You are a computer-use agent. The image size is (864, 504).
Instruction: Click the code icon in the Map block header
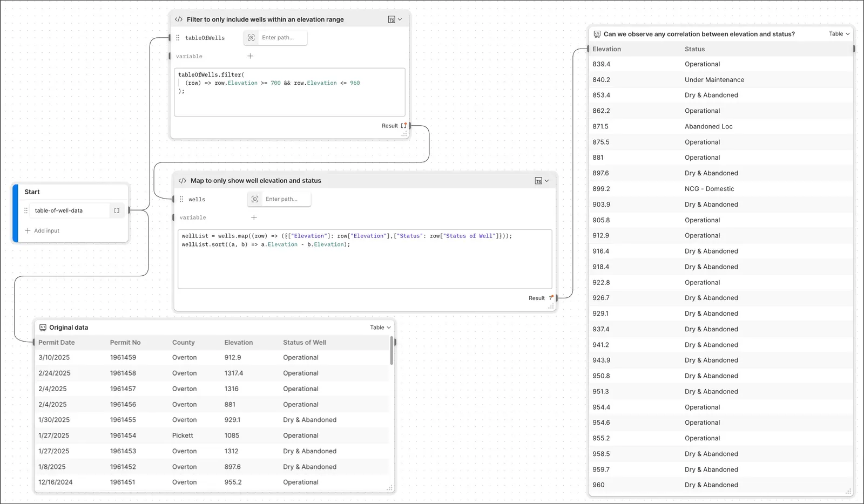click(183, 181)
